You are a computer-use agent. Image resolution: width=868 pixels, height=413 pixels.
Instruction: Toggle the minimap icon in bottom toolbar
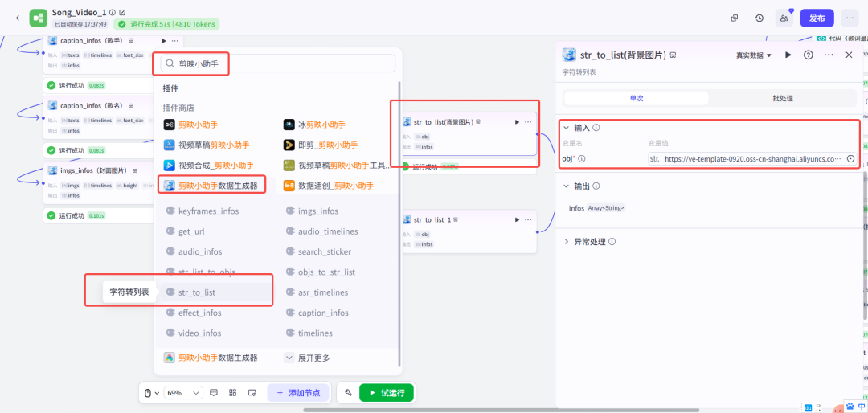(252, 393)
